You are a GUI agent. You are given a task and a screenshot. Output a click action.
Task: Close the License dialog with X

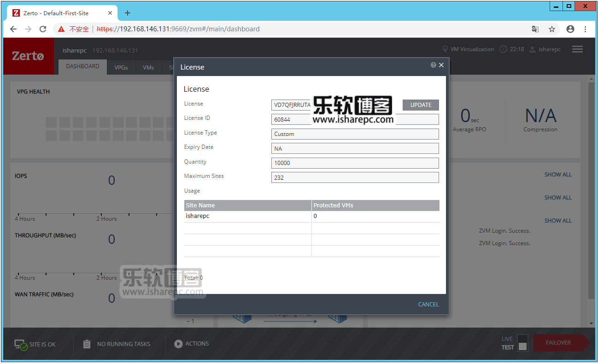pyautogui.click(x=441, y=65)
